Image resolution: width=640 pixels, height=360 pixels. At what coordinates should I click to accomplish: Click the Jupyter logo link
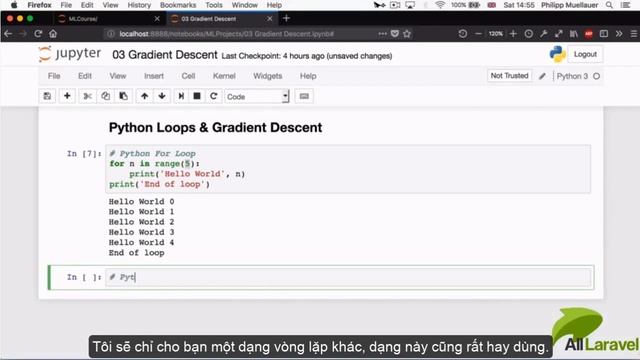pos(70,54)
